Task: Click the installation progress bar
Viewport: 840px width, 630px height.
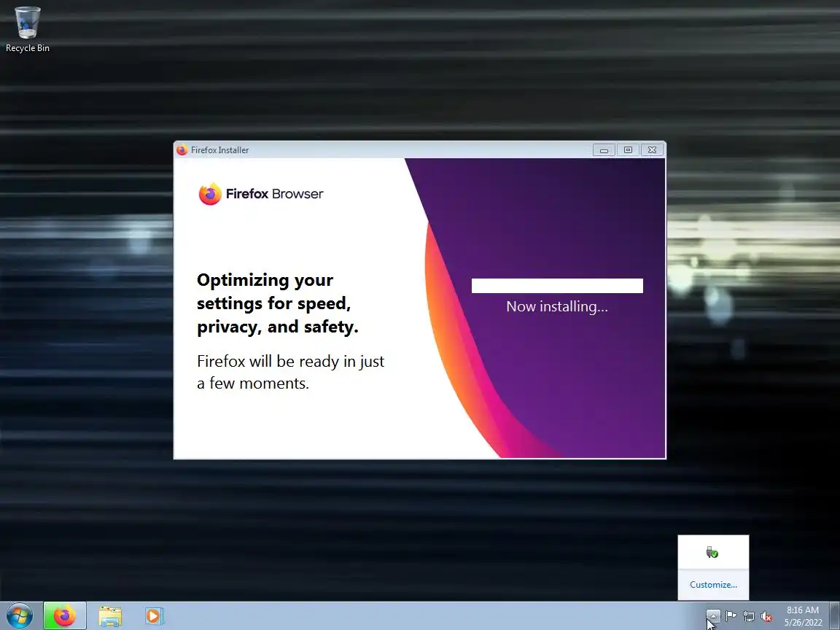Action: [x=557, y=286]
